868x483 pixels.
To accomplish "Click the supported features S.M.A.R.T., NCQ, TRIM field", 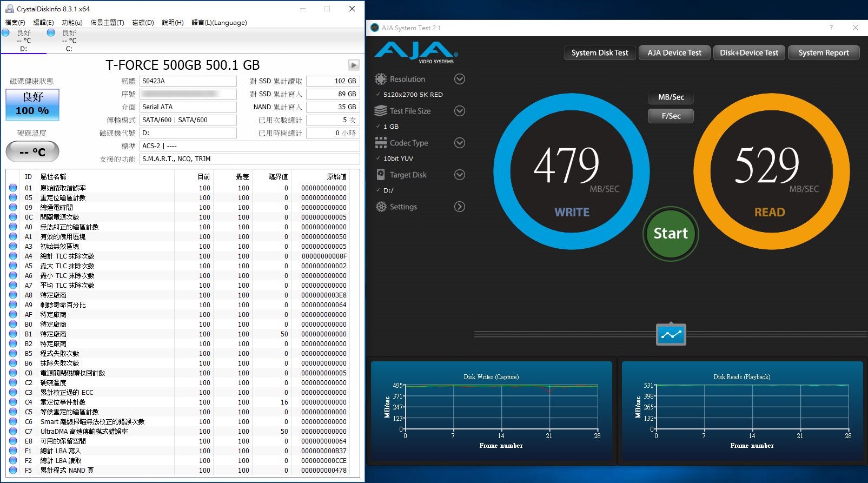I will pyautogui.click(x=250, y=159).
